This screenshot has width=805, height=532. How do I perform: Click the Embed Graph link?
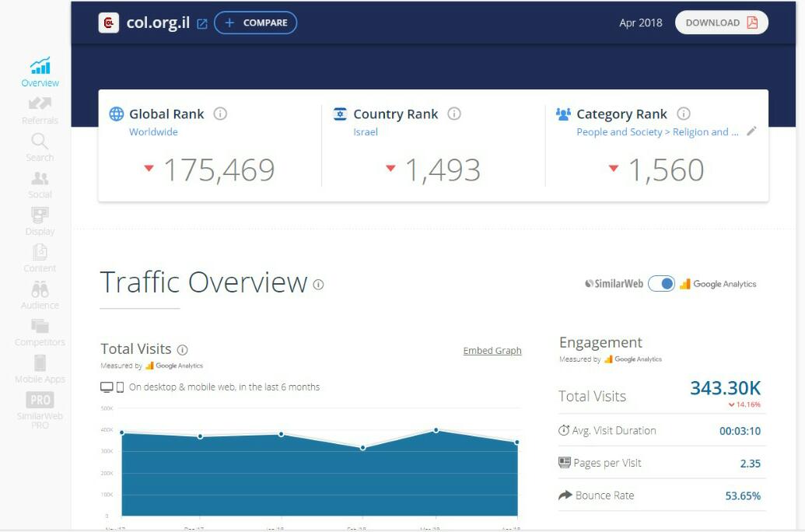tap(492, 351)
